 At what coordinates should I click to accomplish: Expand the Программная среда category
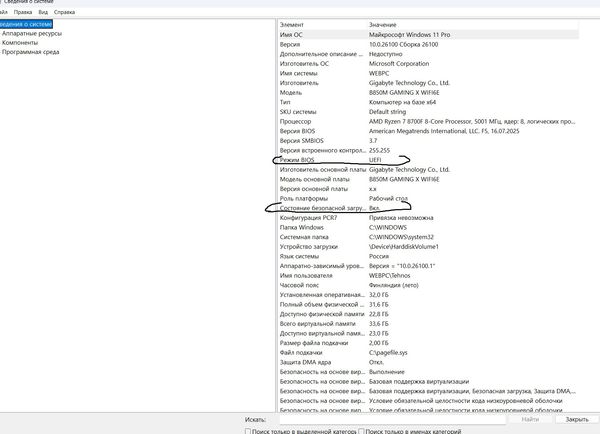[x=32, y=54]
